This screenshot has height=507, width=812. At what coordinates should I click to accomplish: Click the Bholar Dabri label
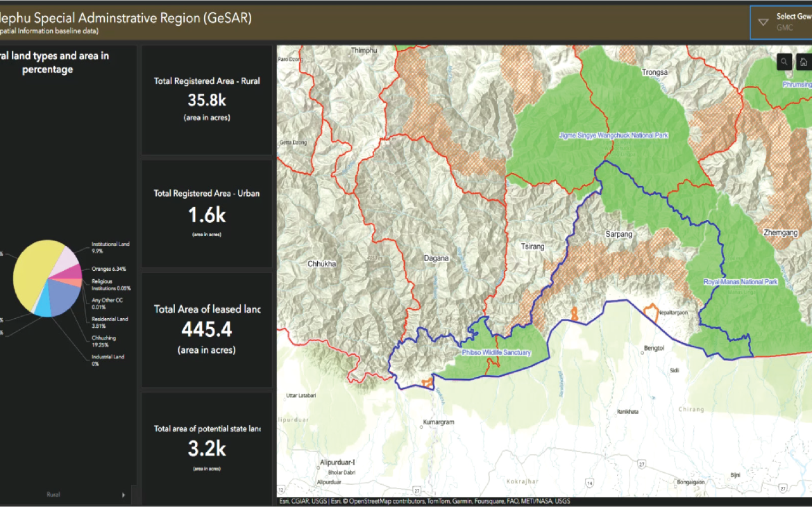(341, 472)
